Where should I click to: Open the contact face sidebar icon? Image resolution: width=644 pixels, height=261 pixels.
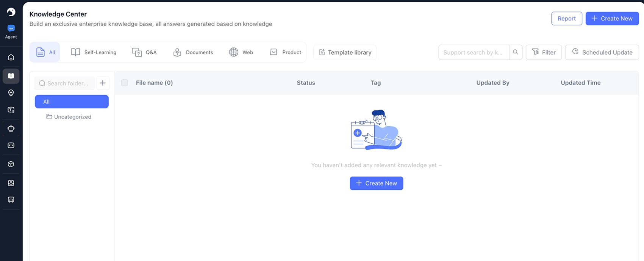[x=11, y=183]
